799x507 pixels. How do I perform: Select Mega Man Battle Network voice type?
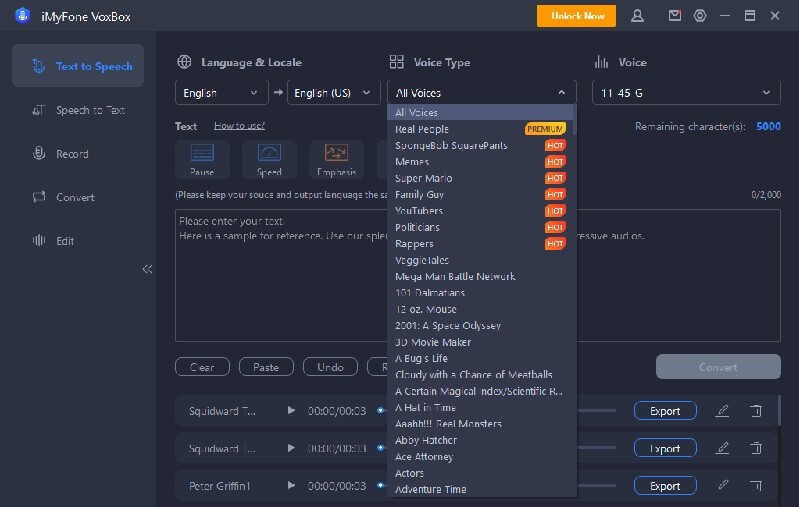click(480, 276)
